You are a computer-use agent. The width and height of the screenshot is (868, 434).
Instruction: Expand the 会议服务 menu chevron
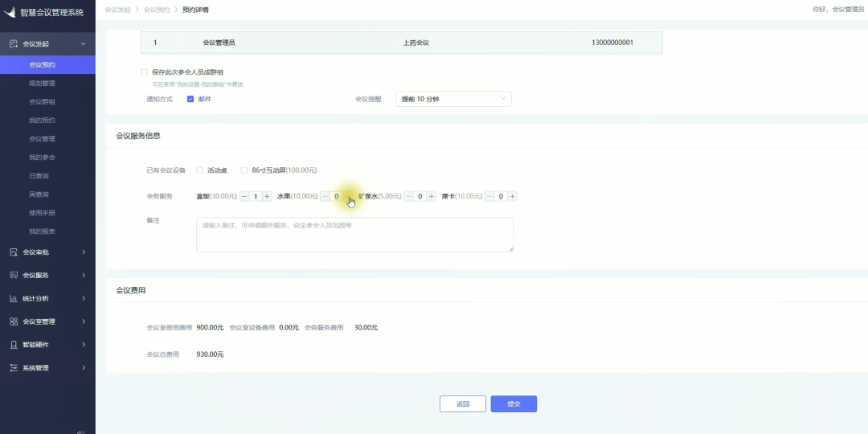pos(84,275)
